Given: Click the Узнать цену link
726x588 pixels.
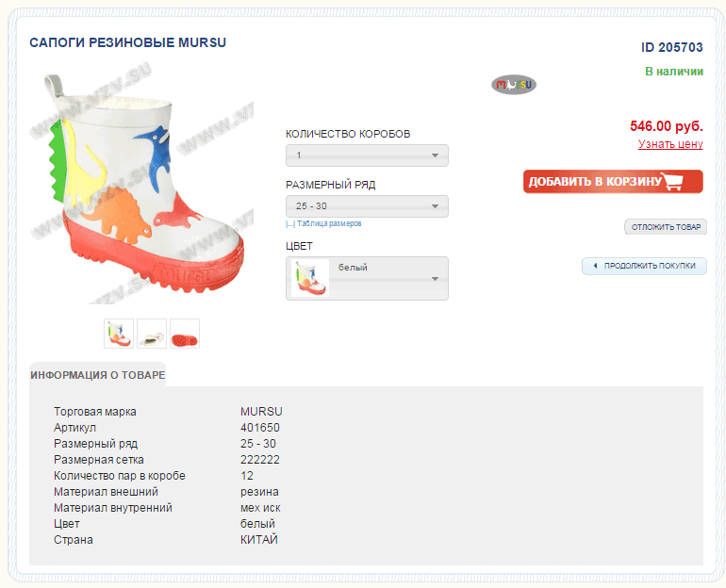Looking at the screenshot, I should tap(670, 144).
